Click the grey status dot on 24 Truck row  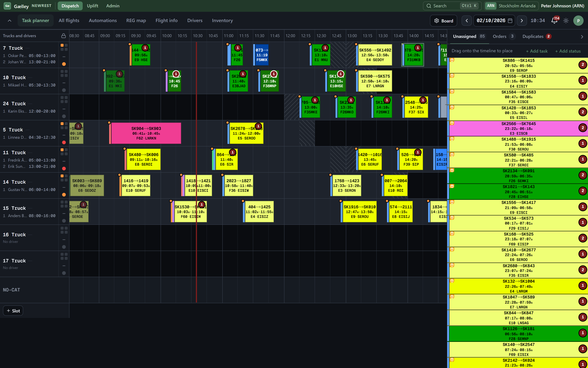tap(64, 116)
